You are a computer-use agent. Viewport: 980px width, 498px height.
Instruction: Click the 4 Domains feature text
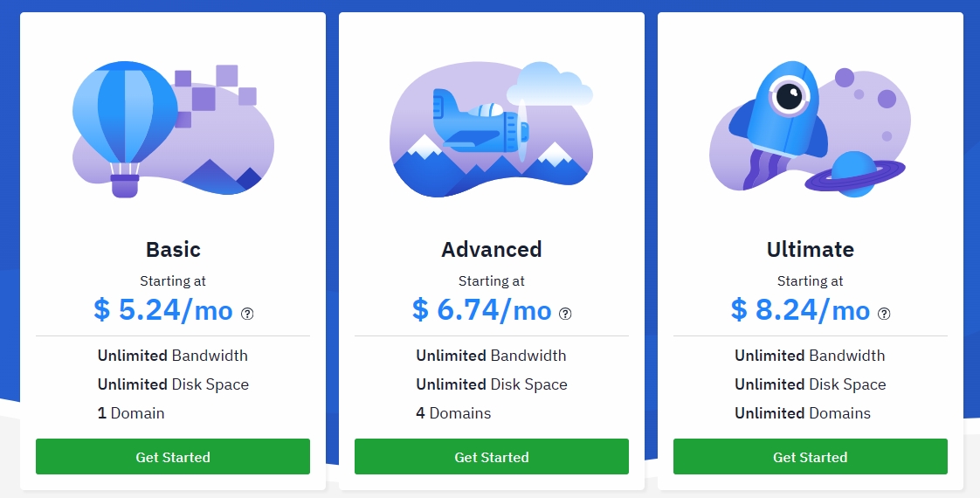453,413
